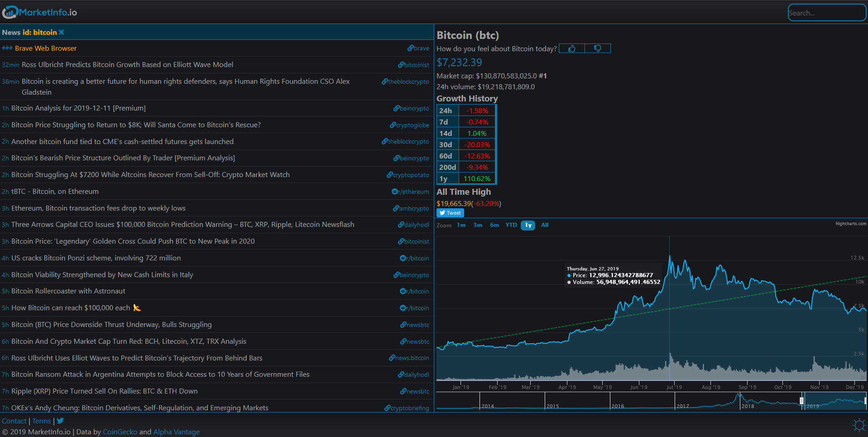Click the link icon for ambcrypto source

click(x=396, y=208)
